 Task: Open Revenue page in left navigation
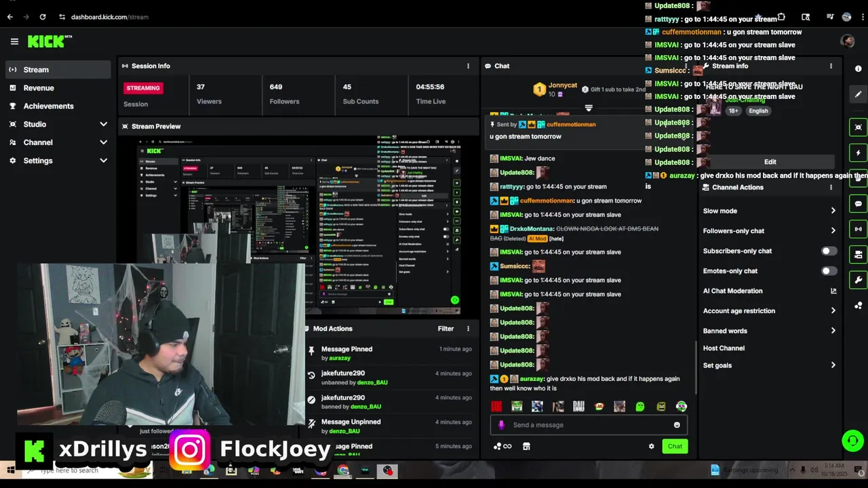tap(58, 87)
